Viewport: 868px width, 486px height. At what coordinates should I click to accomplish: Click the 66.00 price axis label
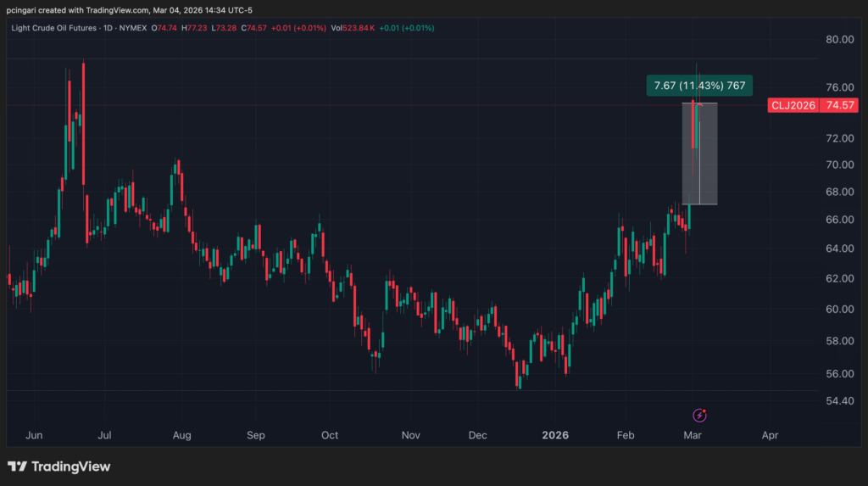click(x=840, y=220)
